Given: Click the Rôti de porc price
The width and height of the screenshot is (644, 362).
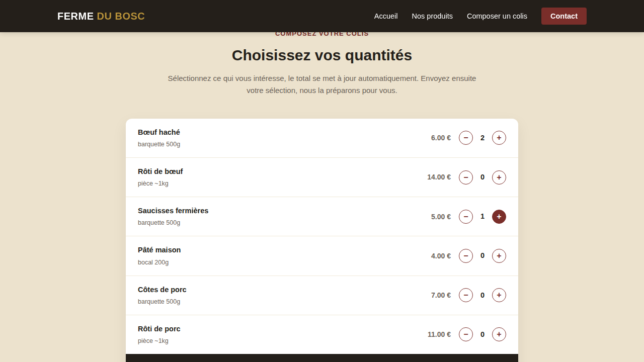Looking at the screenshot, I should coord(439,334).
